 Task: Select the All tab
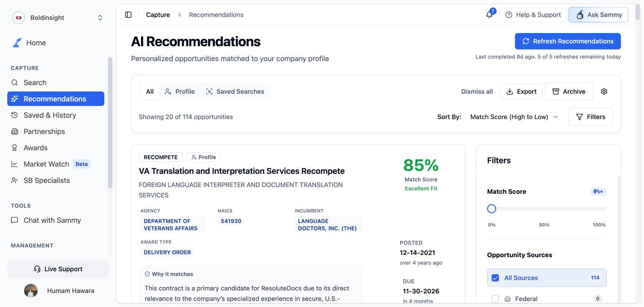[x=150, y=91]
